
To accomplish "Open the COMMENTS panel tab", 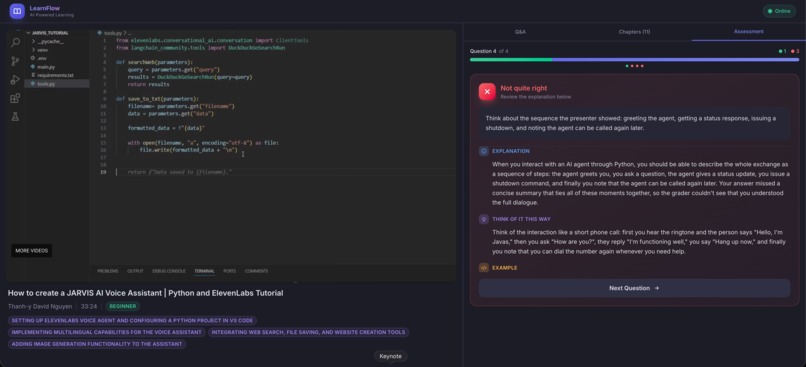I will [256, 271].
